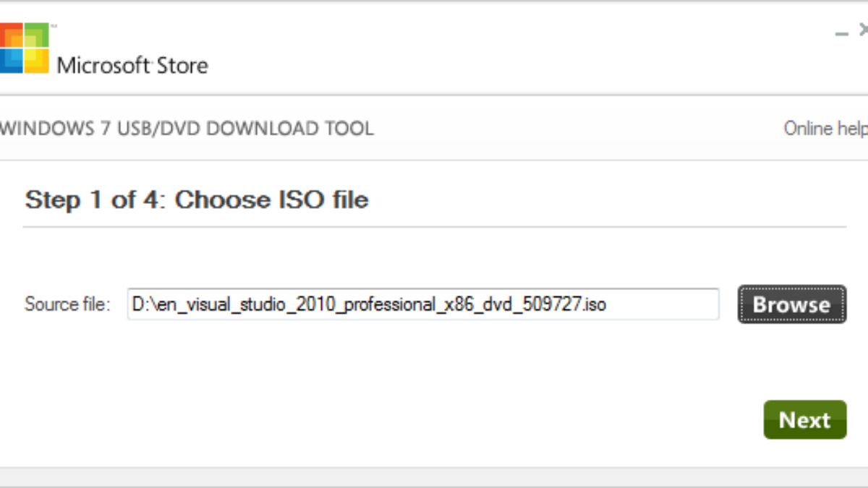868x488 pixels.
Task: Click the trademark symbol above the logo
Action: [x=54, y=26]
